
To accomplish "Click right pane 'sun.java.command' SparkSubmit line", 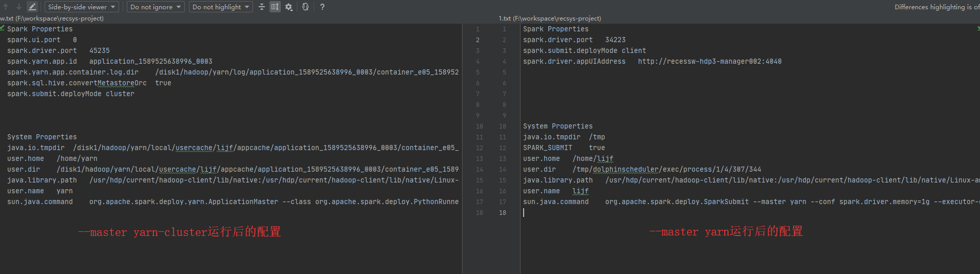I will (751, 202).
